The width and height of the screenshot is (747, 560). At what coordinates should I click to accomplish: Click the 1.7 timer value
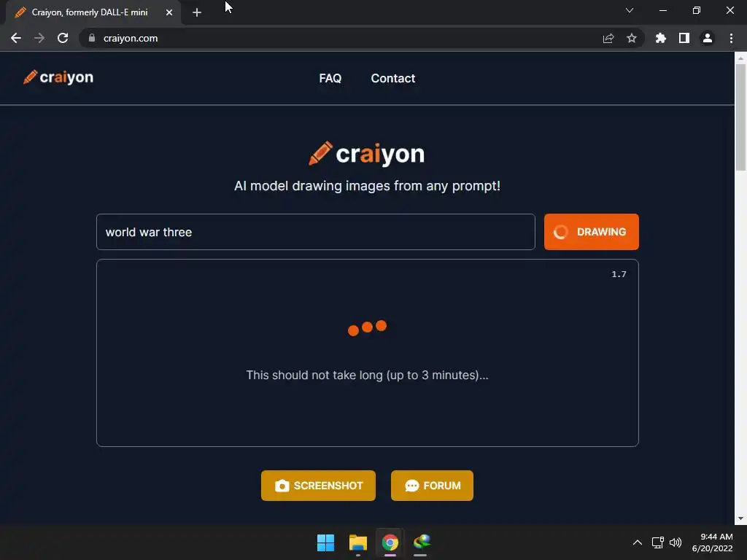[x=619, y=274]
